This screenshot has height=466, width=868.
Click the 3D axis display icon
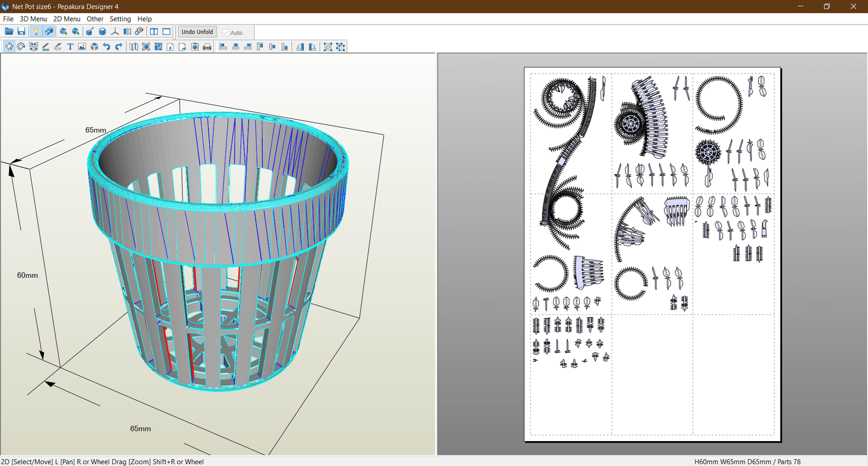[115, 32]
